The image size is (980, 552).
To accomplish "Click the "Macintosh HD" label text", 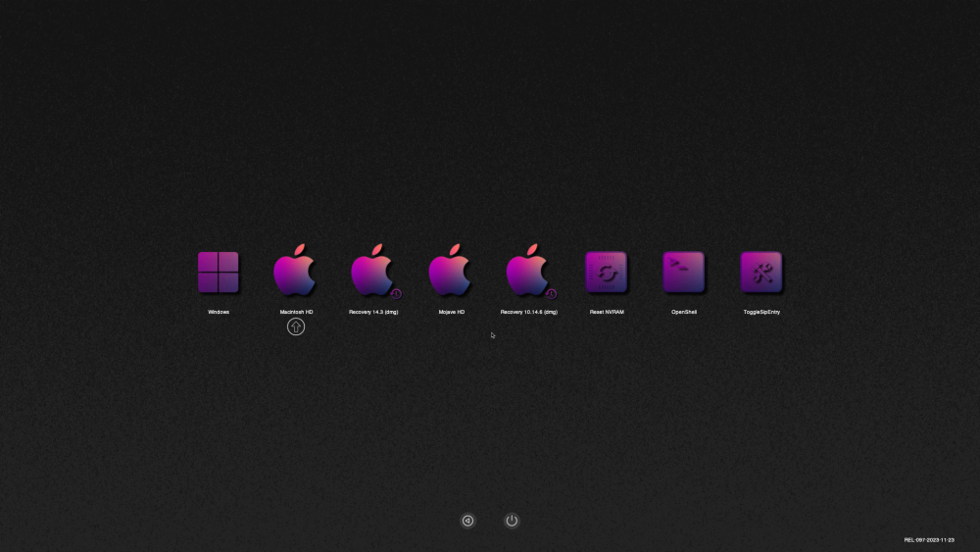I will coord(296,312).
